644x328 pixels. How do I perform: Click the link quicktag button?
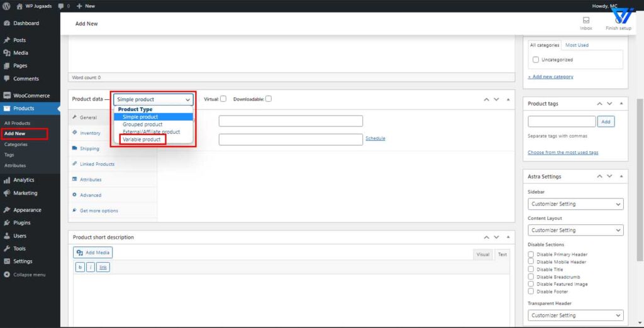[x=103, y=268]
